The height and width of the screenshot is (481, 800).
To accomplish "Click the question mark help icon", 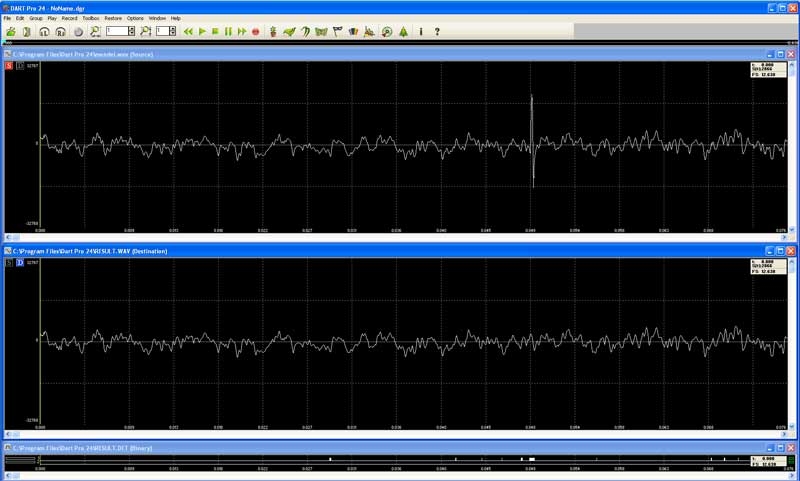I will pyautogui.click(x=437, y=32).
